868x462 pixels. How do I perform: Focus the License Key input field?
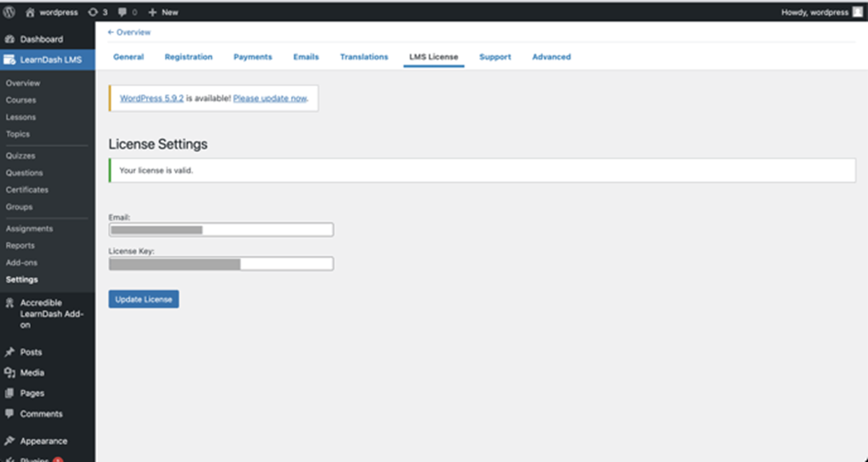pos(221,263)
